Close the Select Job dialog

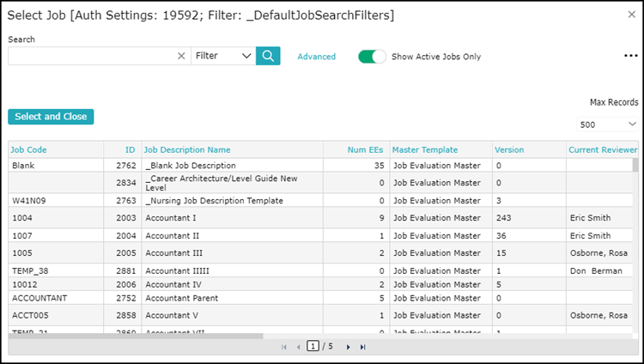(632, 15)
